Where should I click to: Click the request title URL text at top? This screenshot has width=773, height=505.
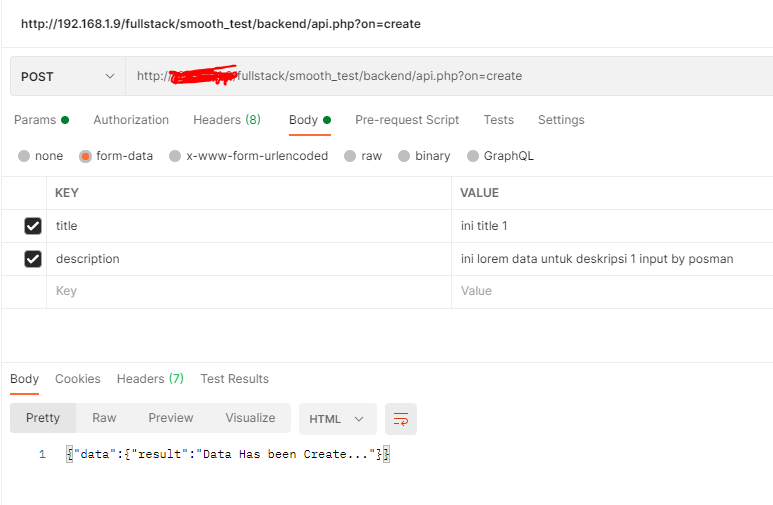pos(221,24)
